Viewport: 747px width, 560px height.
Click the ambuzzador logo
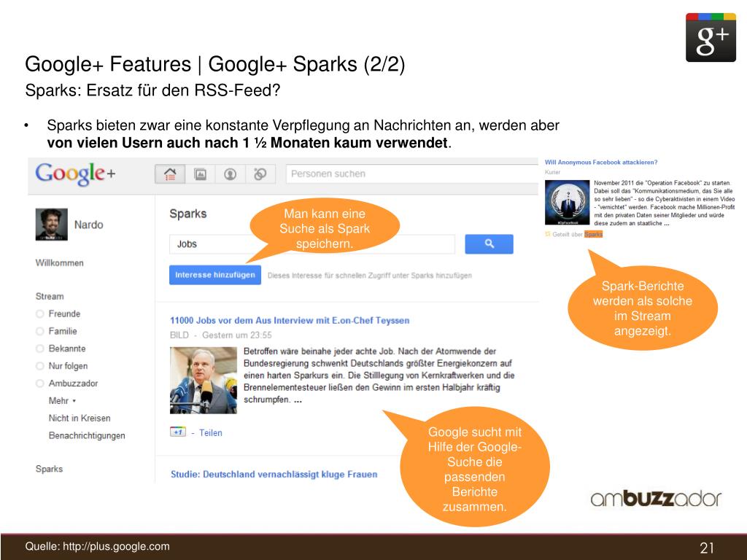(x=656, y=498)
